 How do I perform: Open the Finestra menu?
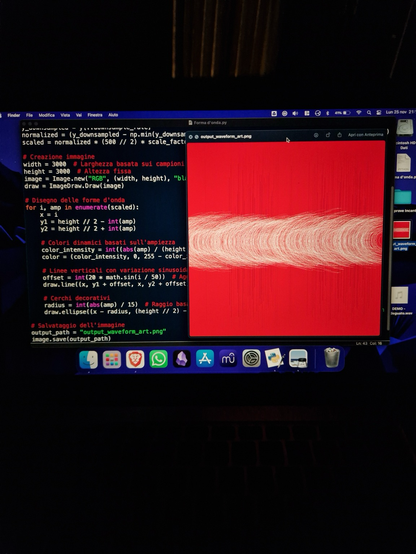pos(95,115)
